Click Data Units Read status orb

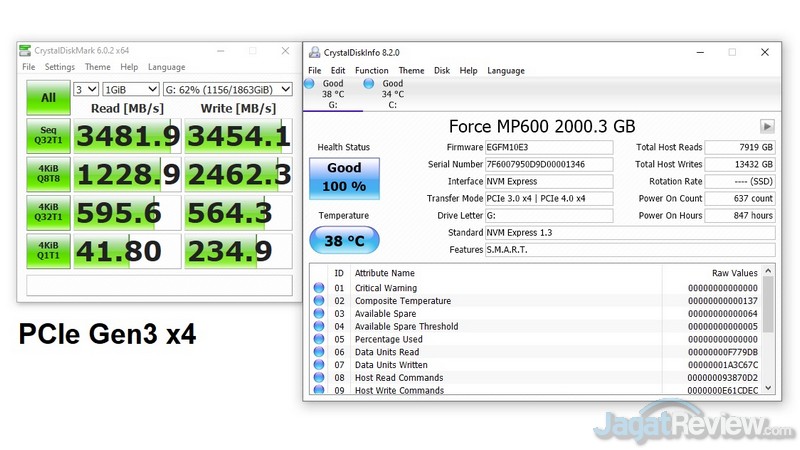[x=319, y=352]
